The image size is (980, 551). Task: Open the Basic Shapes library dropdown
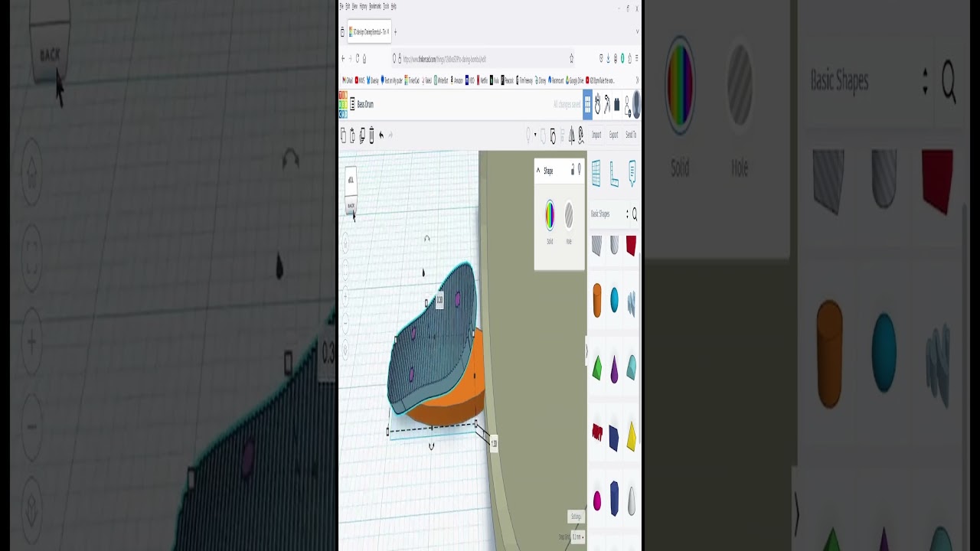(x=610, y=214)
